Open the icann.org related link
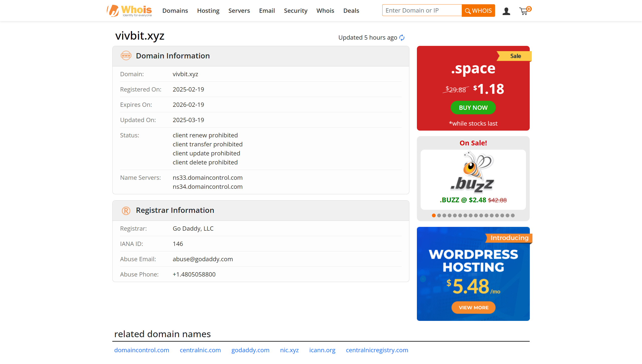Screen dimensions: 642x364 (322, 350)
